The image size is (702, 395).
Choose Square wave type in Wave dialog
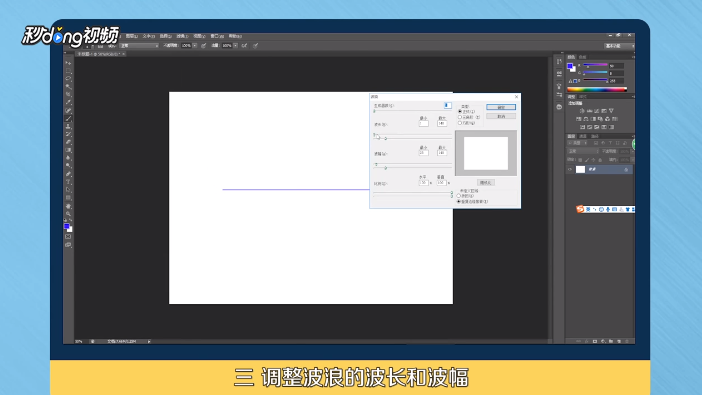click(x=460, y=123)
